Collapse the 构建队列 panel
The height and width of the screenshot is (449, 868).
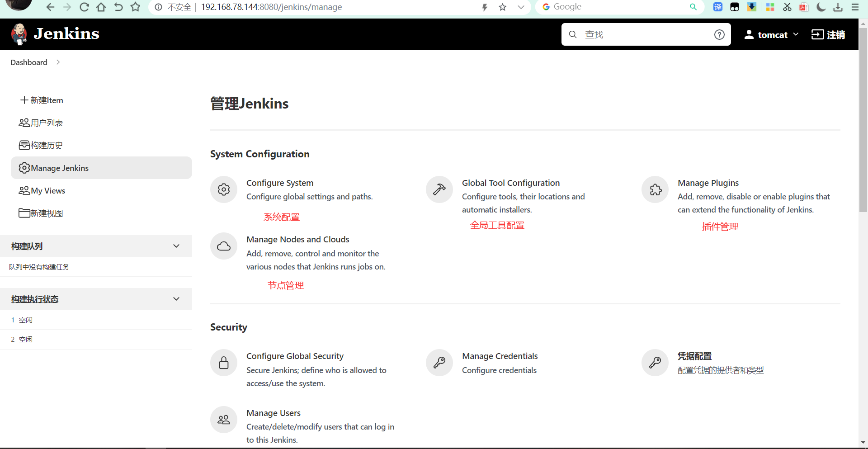click(176, 246)
